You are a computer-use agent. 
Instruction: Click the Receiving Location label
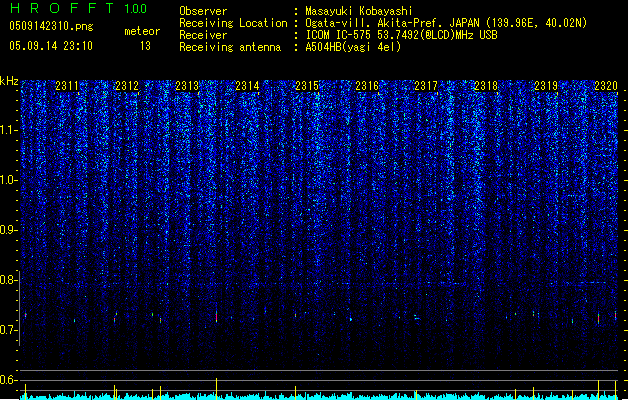233,23
